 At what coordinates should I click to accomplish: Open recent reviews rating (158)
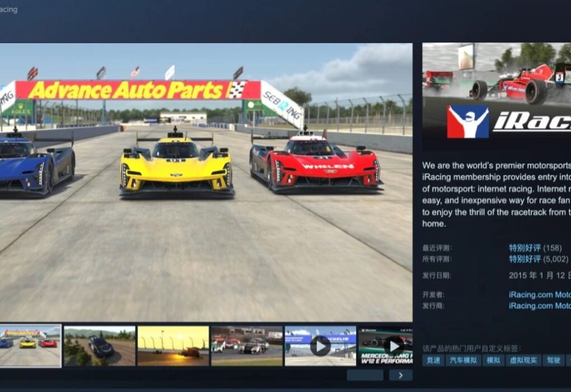pos(535,248)
